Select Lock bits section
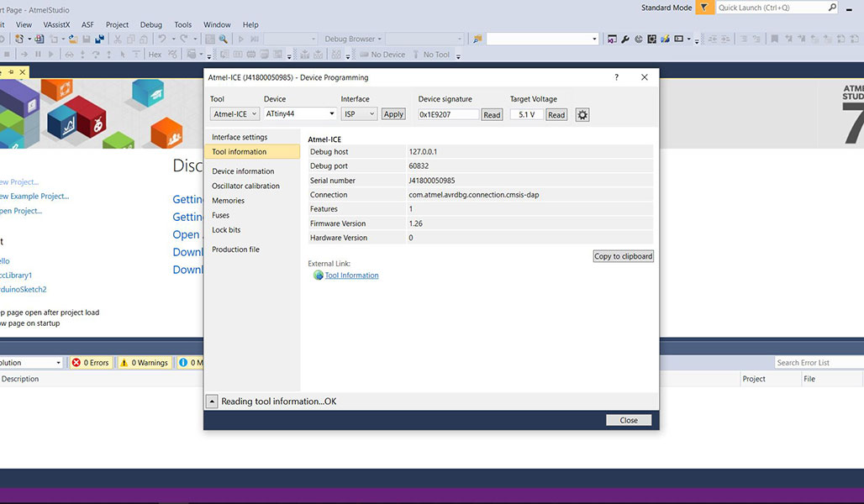This screenshot has height=504, width=864. pyautogui.click(x=252, y=229)
